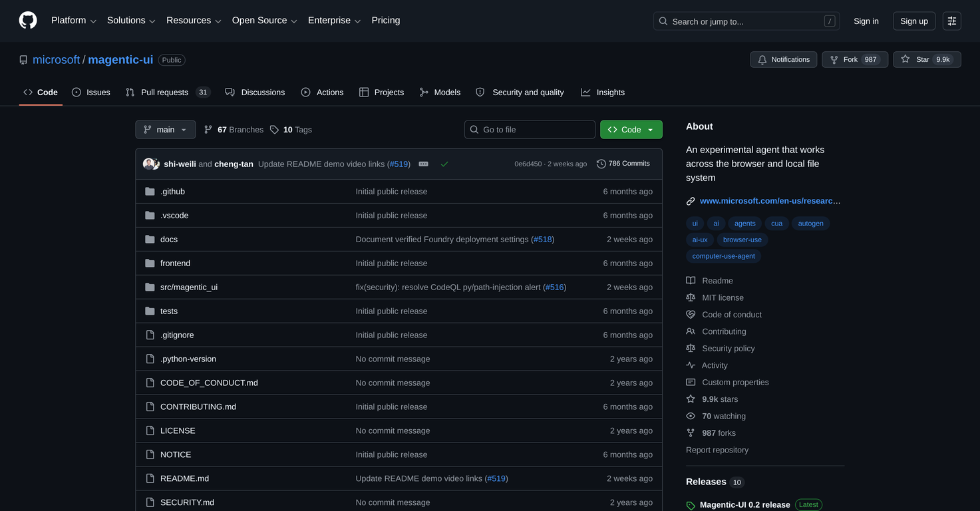Click the Sign up button
The height and width of the screenshot is (511, 980).
click(x=914, y=21)
